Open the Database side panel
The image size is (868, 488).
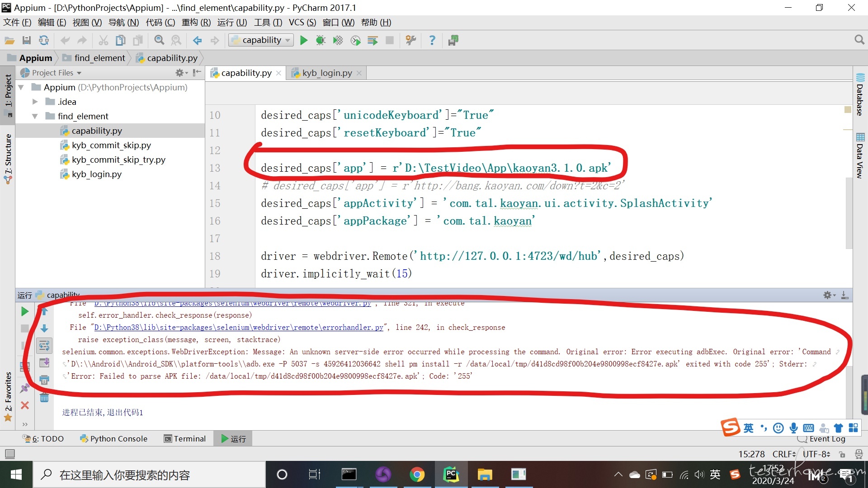click(860, 94)
